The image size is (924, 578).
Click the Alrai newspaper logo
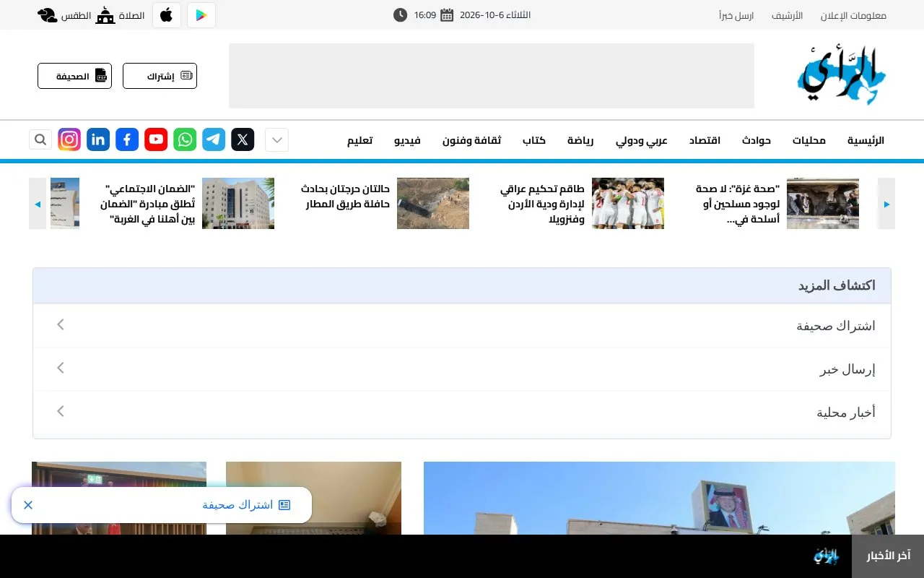pos(842,76)
